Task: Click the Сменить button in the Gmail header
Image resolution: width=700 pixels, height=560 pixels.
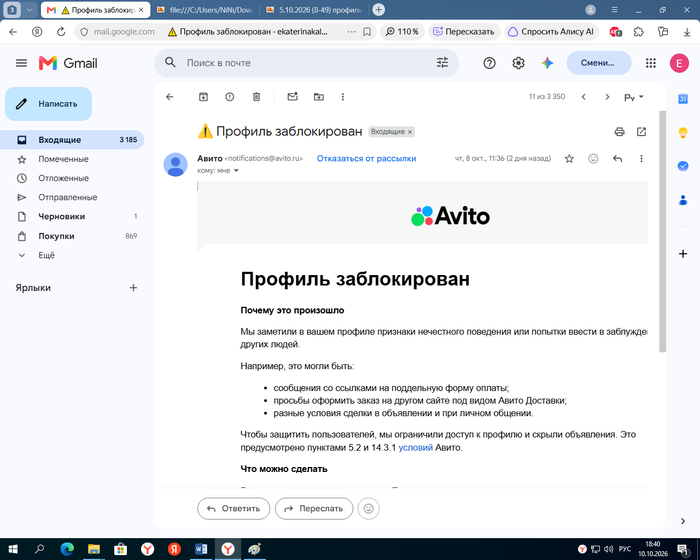Action: click(599, 63)
